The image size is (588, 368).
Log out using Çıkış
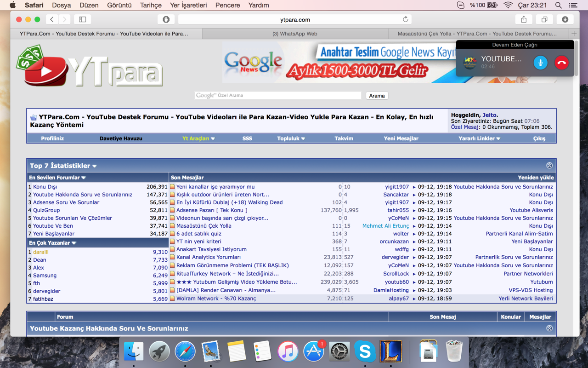539,138
